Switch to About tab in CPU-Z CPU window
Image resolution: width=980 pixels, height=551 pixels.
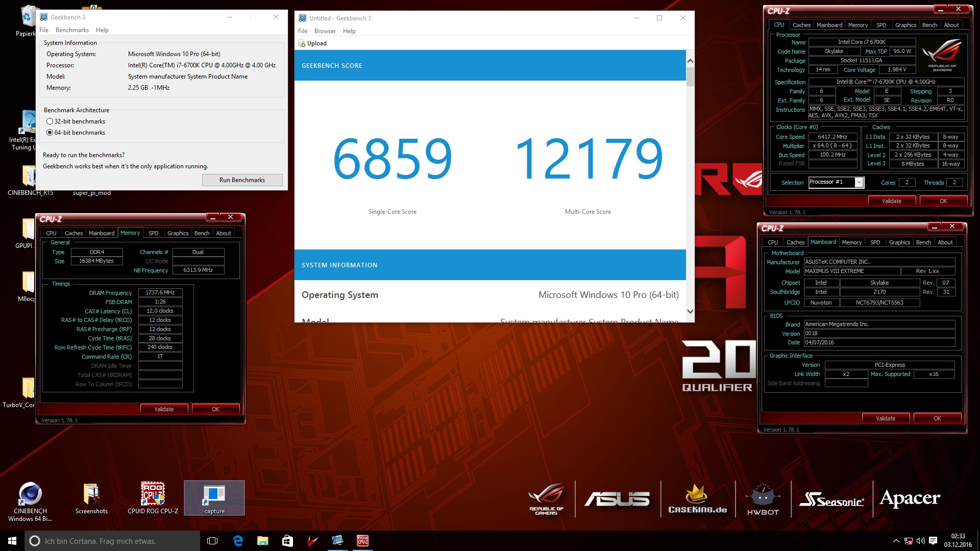[x=951, y=25]
